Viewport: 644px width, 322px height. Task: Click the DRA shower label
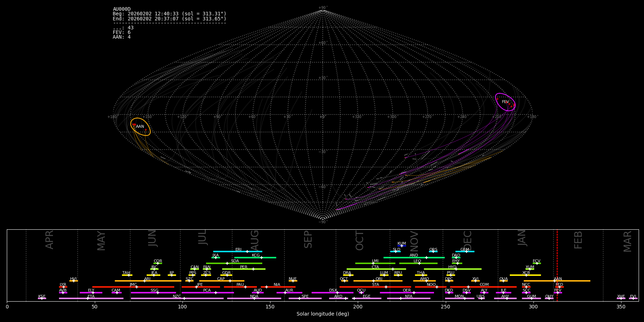[x=347, y=273]
